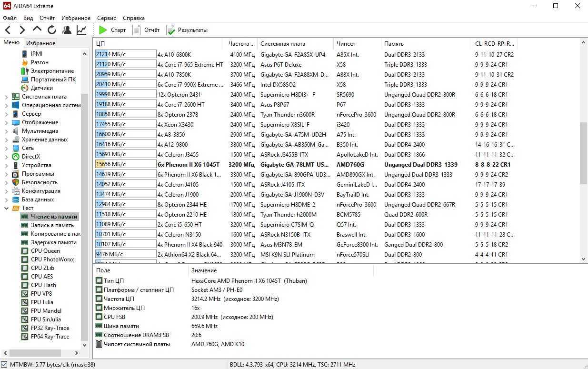588x369 pixels.
Task: Open the Сервис menu
Action: click(106, 18)
